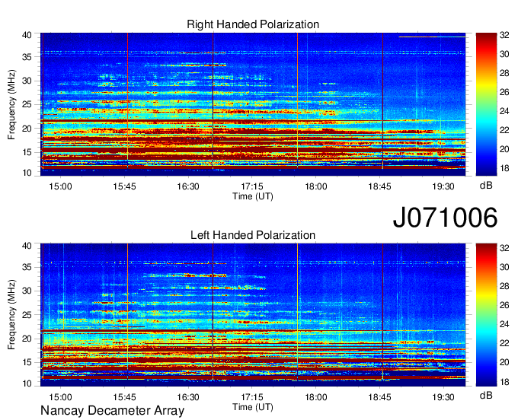518x420 pixels.
Task: Click 30 dB value on Left Handed colorbar
Action: (x=505, y=267)
